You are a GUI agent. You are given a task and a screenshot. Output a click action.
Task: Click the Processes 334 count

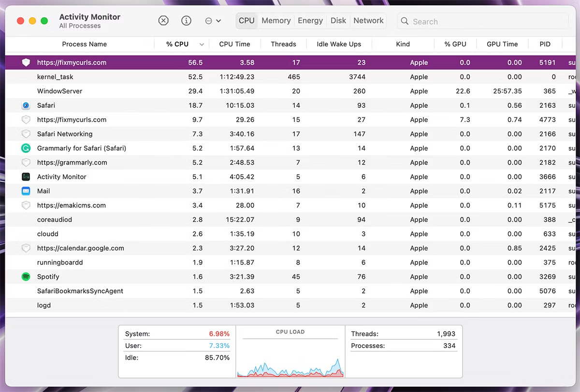(x=449, y=346)
